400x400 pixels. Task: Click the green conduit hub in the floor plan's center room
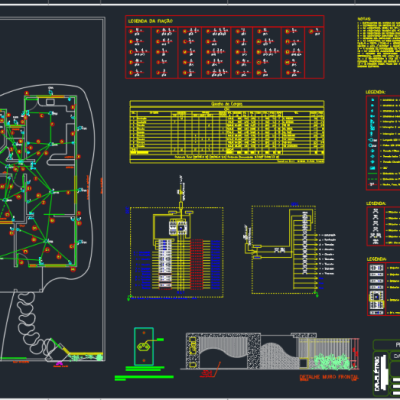[x=51, y=192]
